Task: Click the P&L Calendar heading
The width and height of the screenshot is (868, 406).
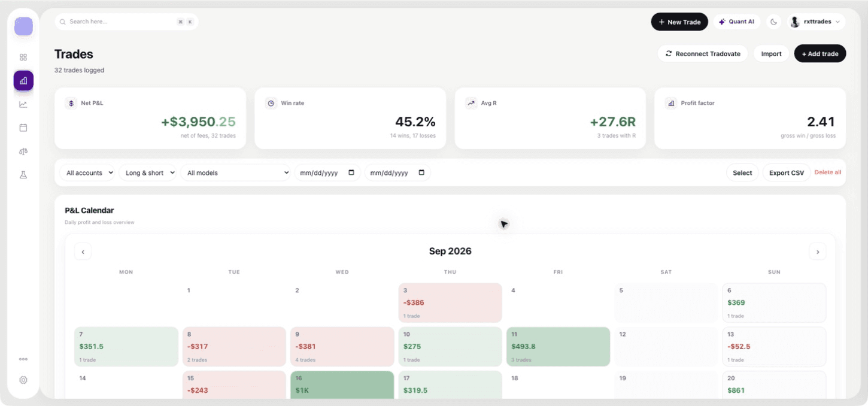Action: coord(89,211)
